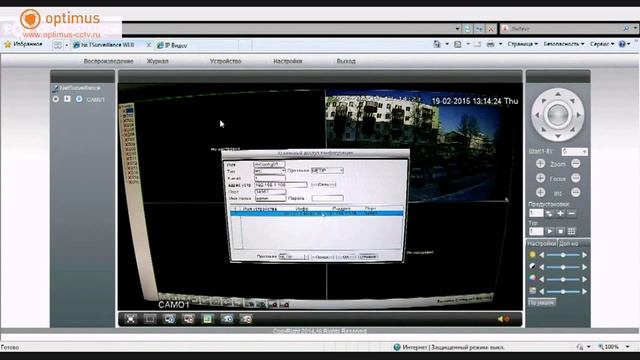Go to the selected preset
The width and height of the screenshot is (640, 360).
[549, 213]
